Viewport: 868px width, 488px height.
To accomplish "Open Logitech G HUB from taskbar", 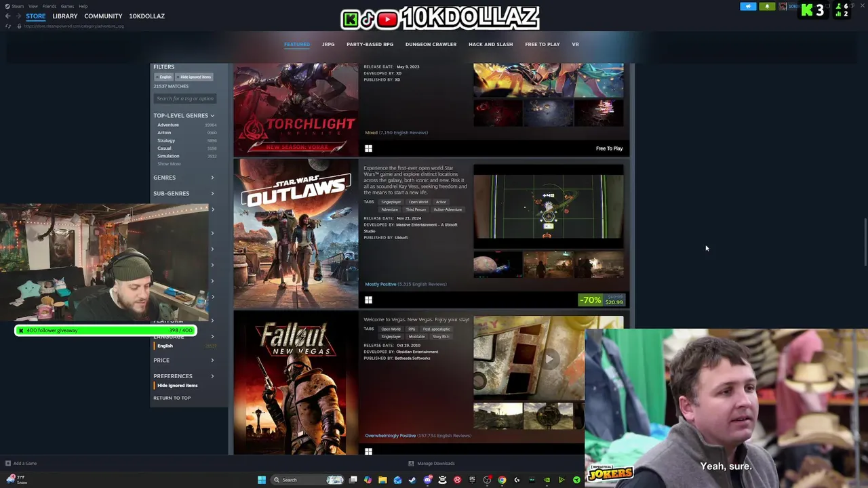I will [x=517, y=480].
